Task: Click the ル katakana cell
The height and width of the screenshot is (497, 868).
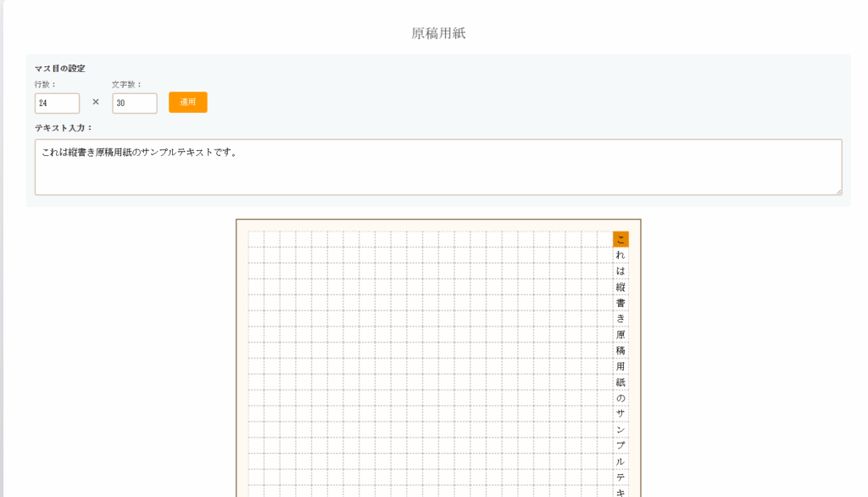Action: point(620,461)
